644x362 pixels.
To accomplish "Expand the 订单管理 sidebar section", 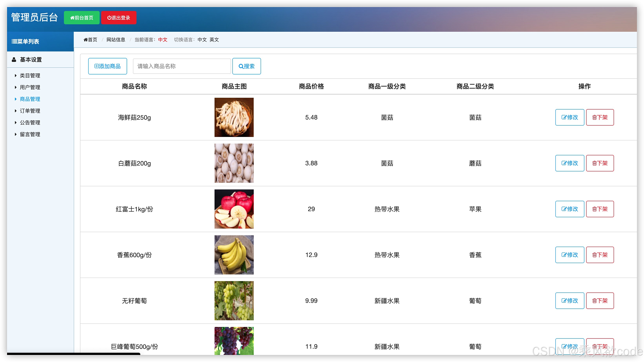I will pos(30,111).
